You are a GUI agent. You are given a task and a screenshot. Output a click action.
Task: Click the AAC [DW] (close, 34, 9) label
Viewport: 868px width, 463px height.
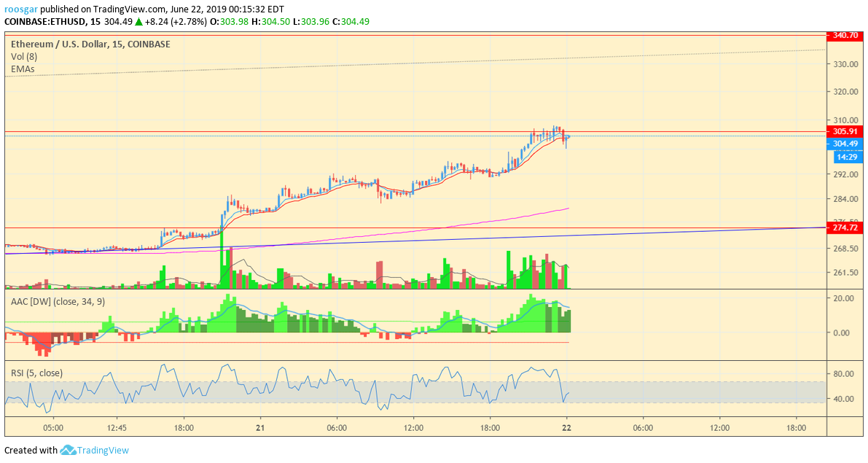(58, 301)
